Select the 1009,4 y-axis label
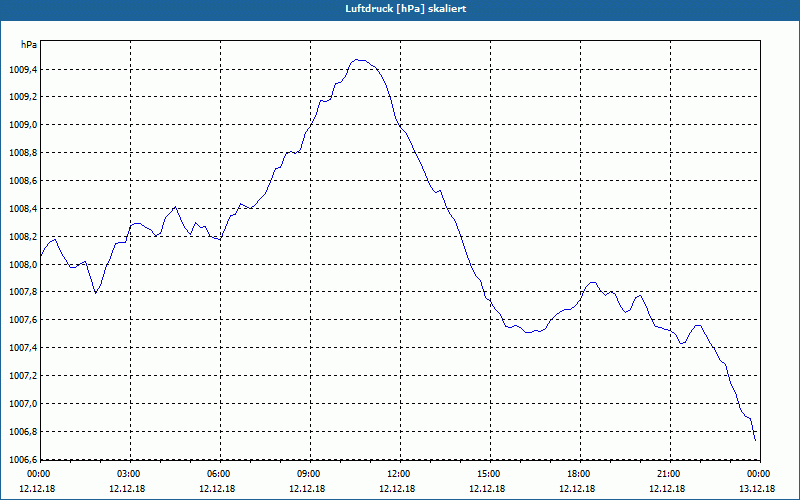Viewport: 800px width, 500px height. click(x=23, y=69)
